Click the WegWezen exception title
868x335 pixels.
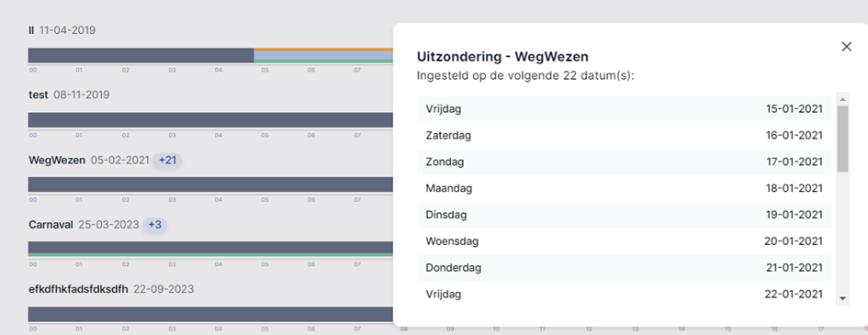pyautogui.click(x=57, y=161)
